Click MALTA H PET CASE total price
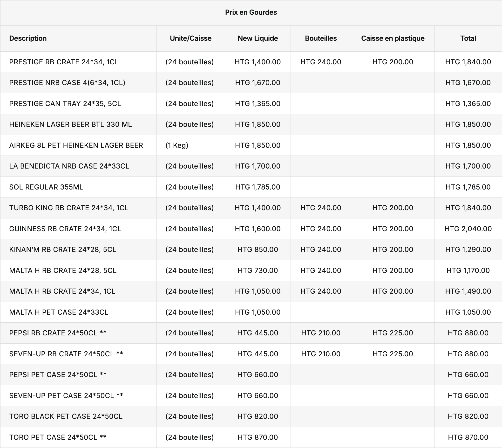Image resolution: width=502 pixels, height=448 pixels. click(468, 312)
